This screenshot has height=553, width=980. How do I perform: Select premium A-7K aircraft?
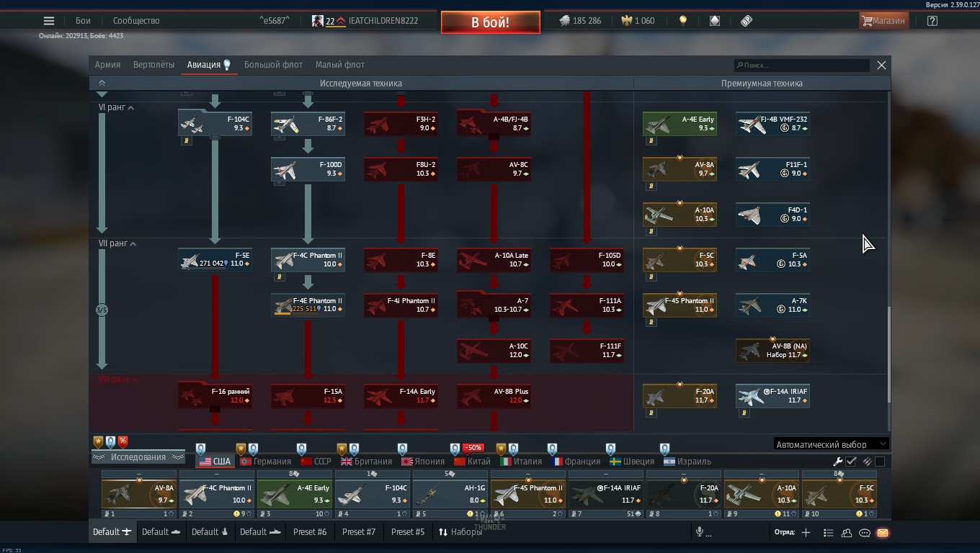(x=772, y=305)
